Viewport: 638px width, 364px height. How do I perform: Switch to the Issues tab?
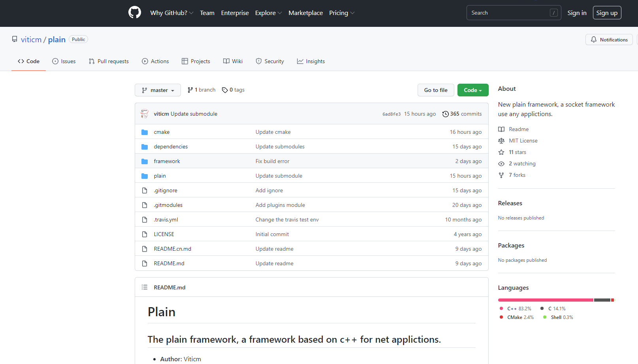[x=64, y=61]
